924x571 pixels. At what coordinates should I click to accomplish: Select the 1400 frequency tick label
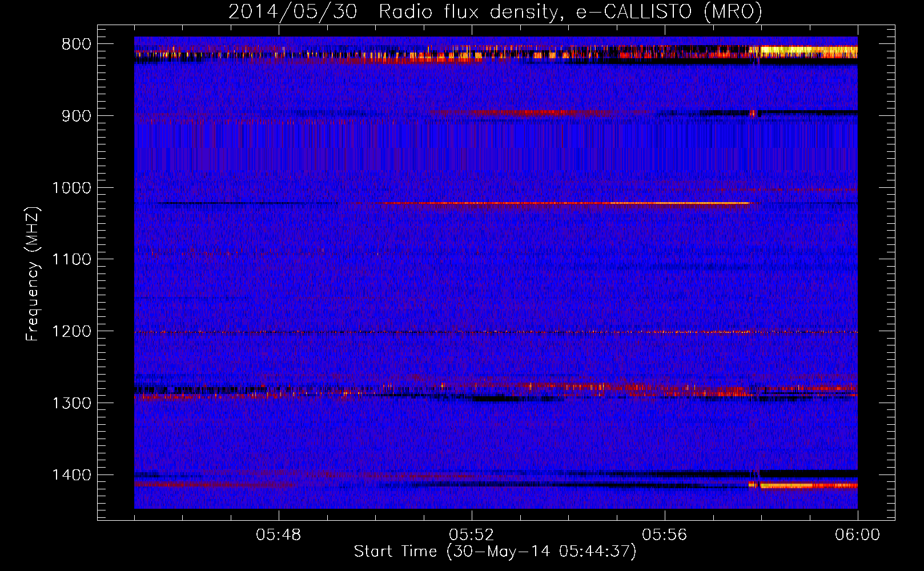72,475
